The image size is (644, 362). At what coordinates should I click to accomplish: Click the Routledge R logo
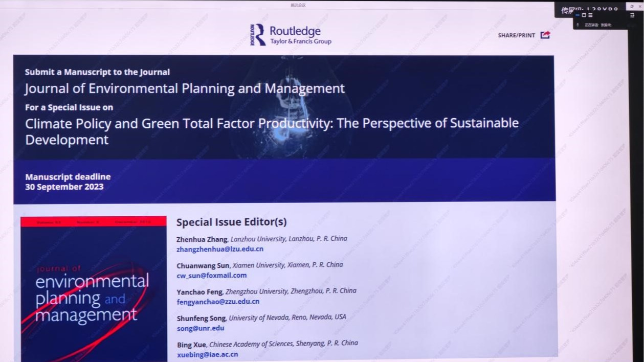tap(258, 35)
